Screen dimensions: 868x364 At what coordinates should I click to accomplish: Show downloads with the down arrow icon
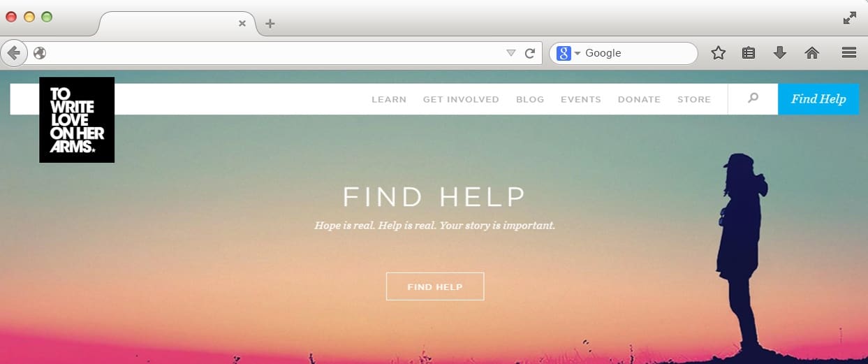click(780, 53)
